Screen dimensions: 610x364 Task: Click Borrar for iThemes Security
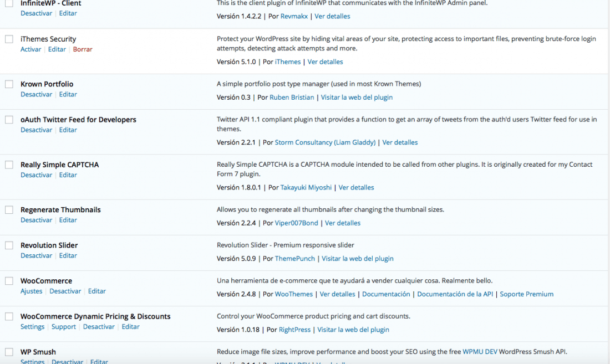click(83, 49)
